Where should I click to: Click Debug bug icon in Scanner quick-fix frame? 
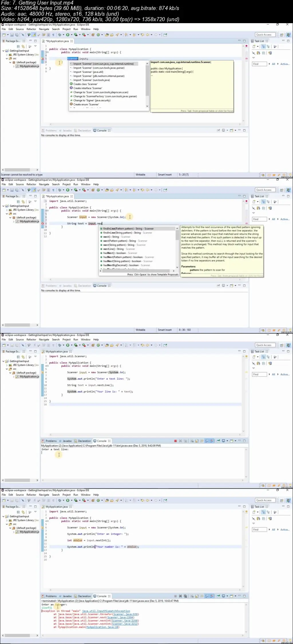coord(60,35)
